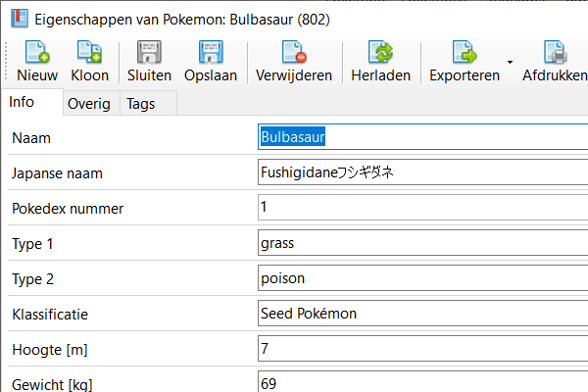
Task: Focus the Japanse naam input field
Action: 421,173
